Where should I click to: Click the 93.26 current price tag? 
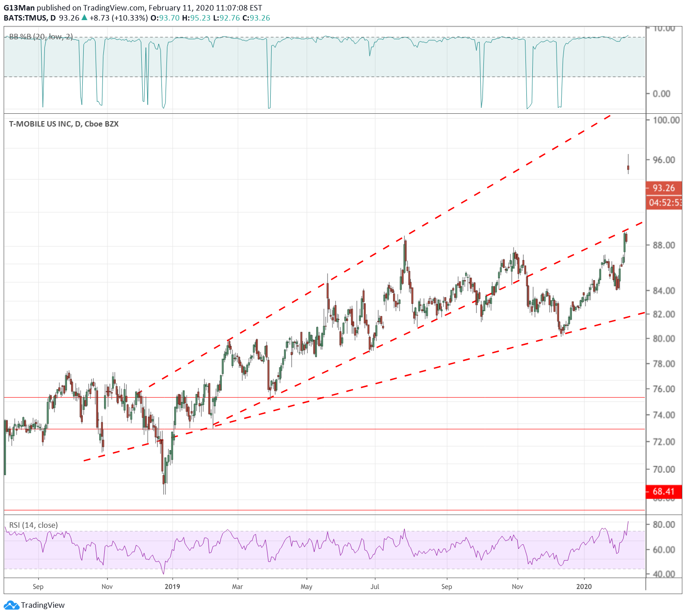[664, 188]
